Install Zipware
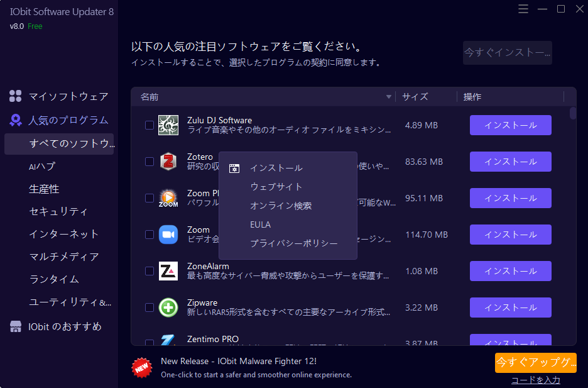This screenshot has width=588, height=388. coord(510,307)
